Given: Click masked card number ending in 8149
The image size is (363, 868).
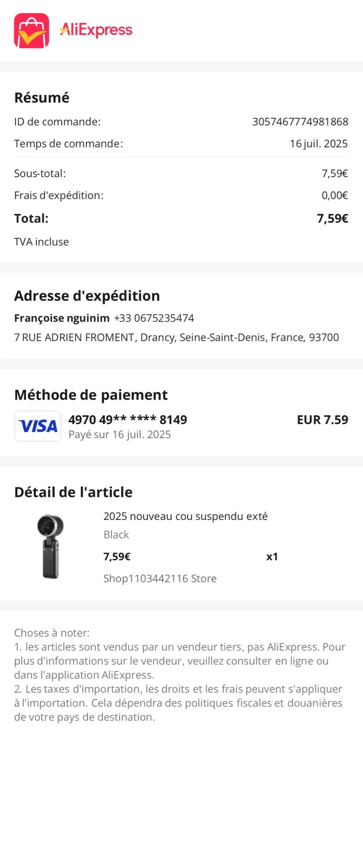Looking at the screenshot, I should click(x=128, y=420).
